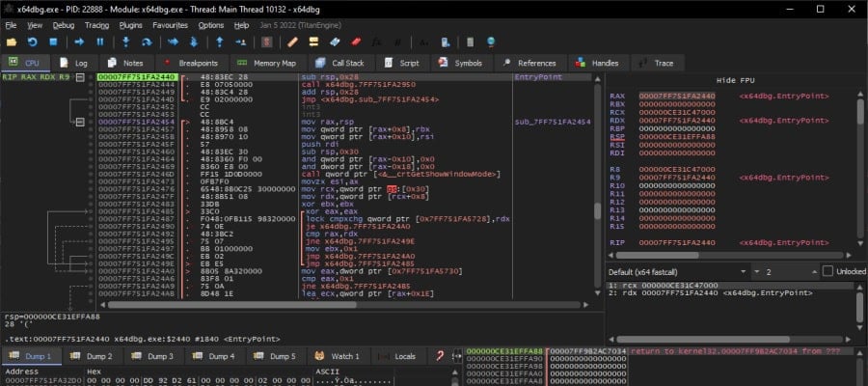
Task: Open the Functions fx icon
Action: 376,42
